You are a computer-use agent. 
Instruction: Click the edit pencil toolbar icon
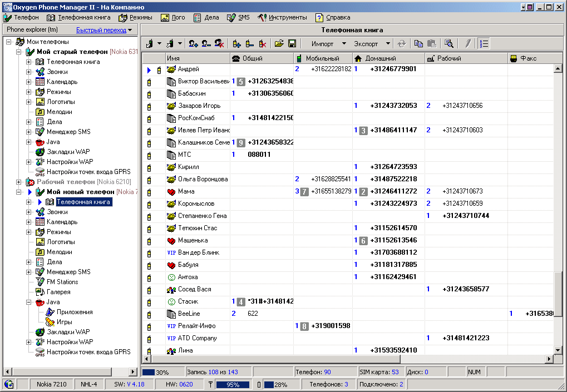[468, 44]
